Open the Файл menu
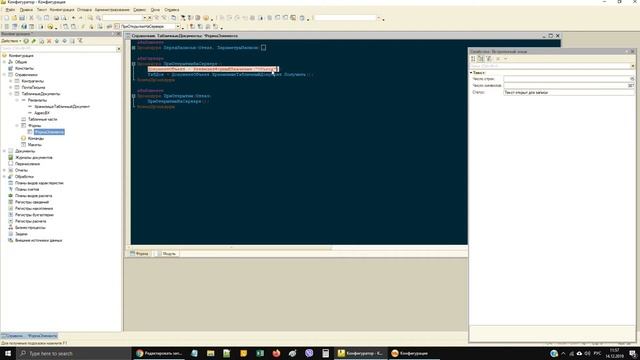Image resolution: width=640 pixels, height=360 pixels. coord(10,9)
